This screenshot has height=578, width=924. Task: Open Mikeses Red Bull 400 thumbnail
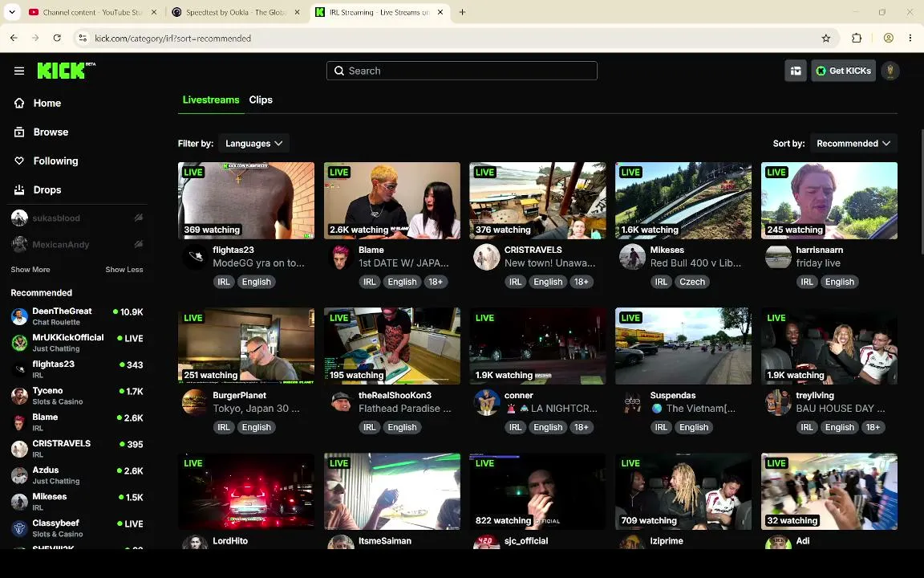[x=683, y=201]
